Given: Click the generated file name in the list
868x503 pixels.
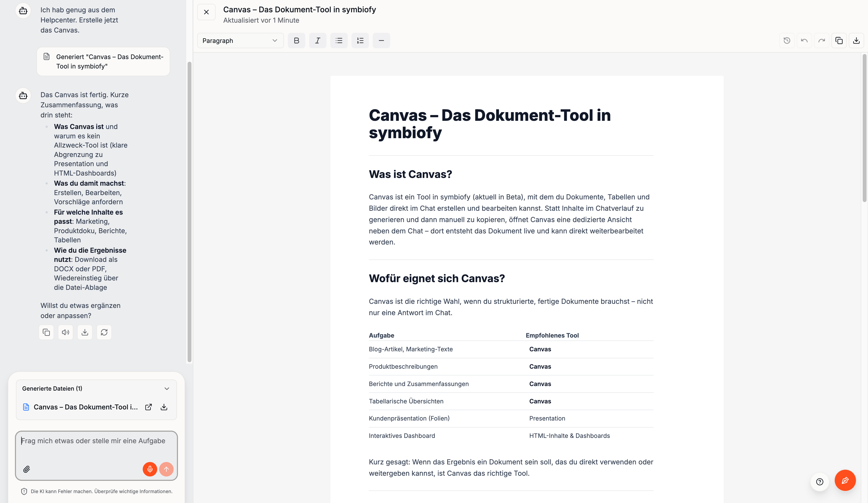Looking at the screenshot, I should (85, 407).
